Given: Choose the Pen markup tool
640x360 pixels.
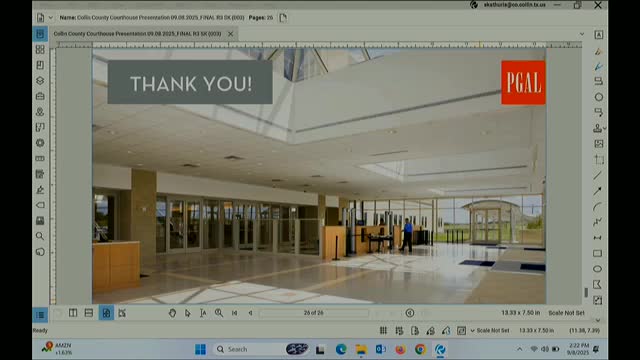Looking at the screenshot, I should tap(598, 66).
